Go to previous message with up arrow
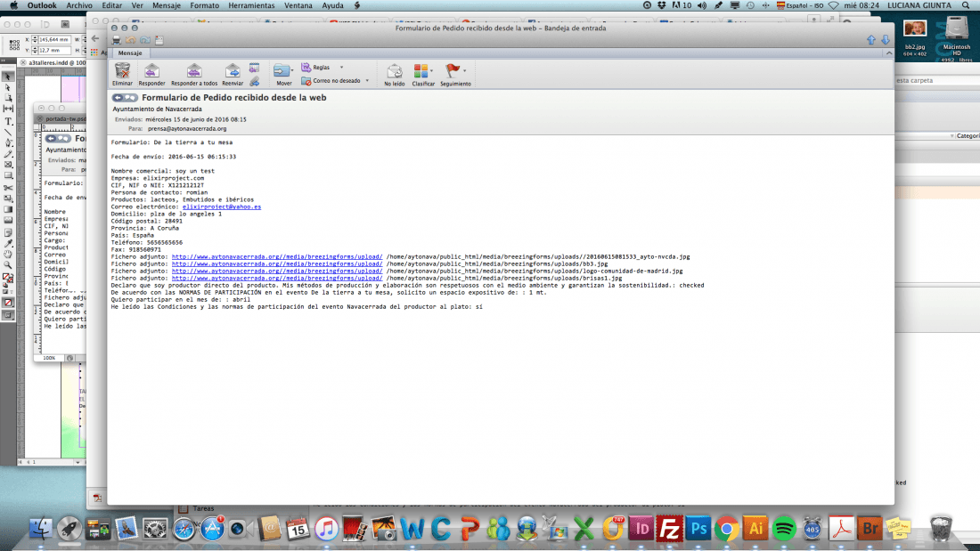Screen dimensions: 980x551 (x=871, y=40)
